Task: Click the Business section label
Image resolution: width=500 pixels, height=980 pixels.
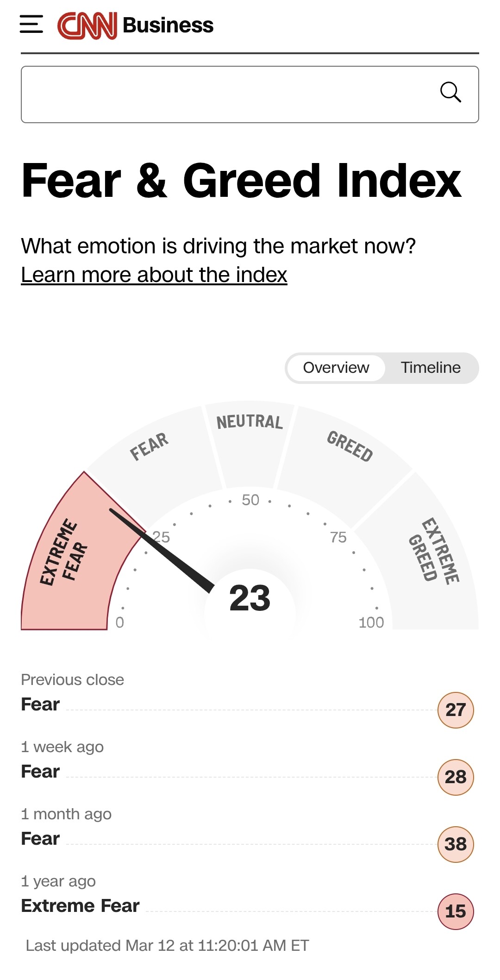Action: pyautogui.click(x=168, y=25)
